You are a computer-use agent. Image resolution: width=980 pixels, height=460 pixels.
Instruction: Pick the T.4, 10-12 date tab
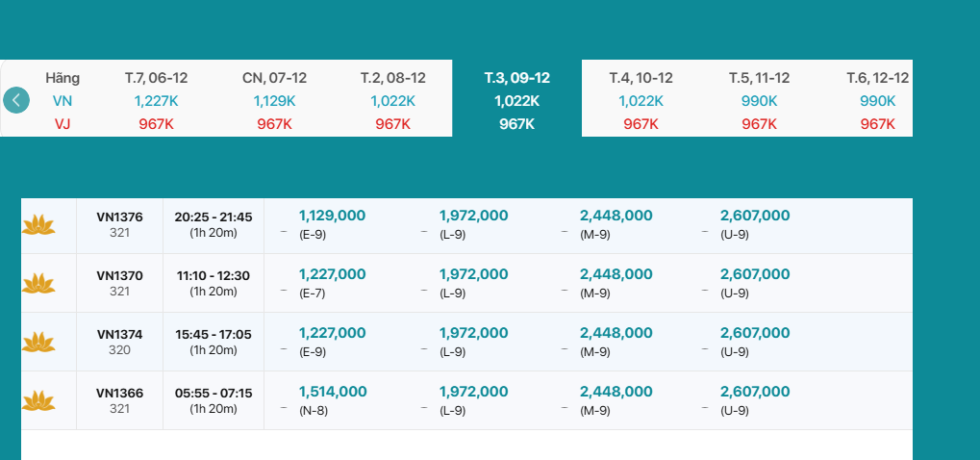(641, 100)
